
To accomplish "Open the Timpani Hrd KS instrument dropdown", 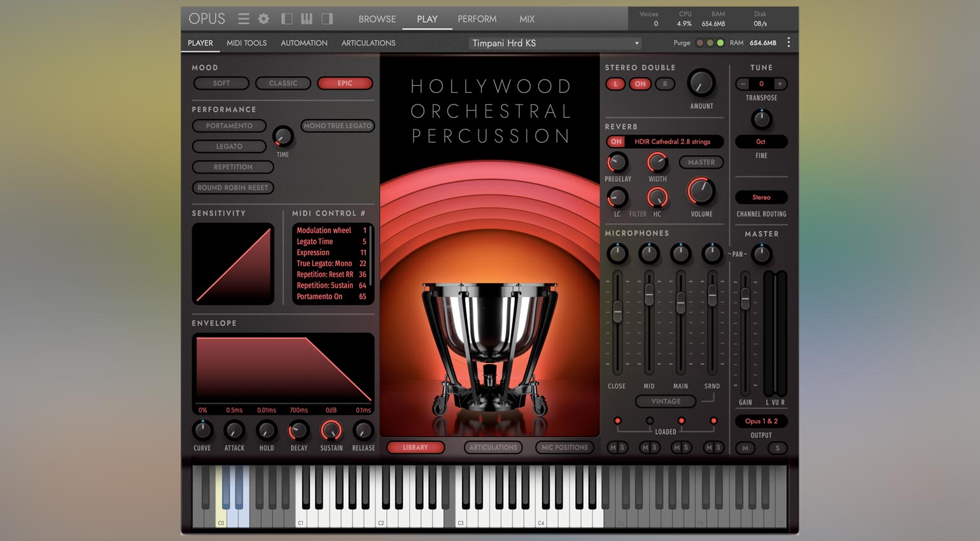I will coord(555,43).
